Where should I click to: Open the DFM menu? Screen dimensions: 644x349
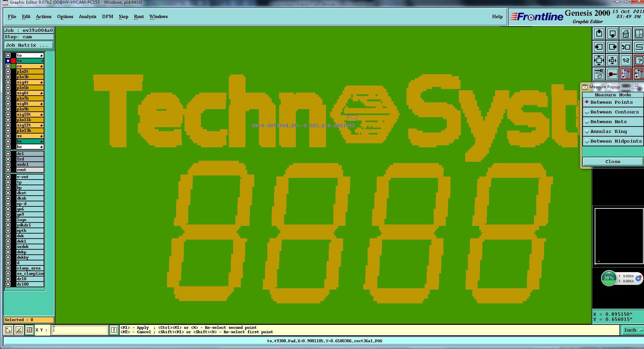[108, 17]
